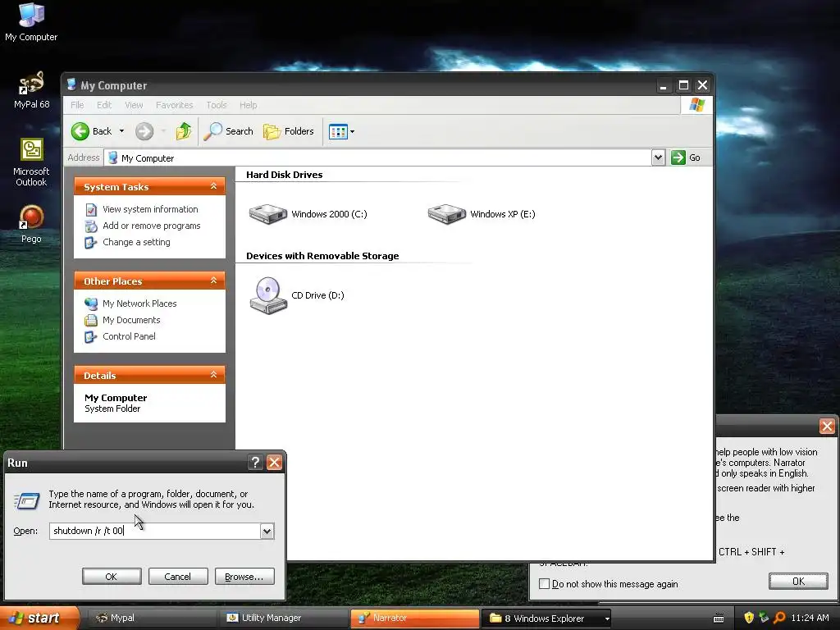
Task: Click the Control Panel sidebar icon
Action: [x=91, y=337]
